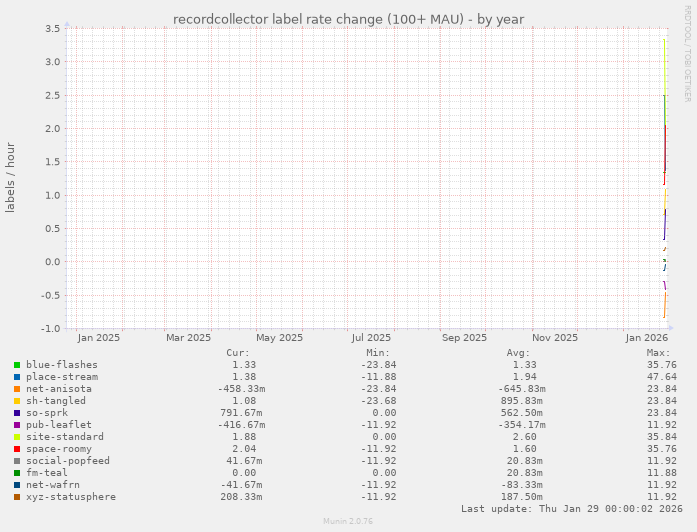This screenshot has width=697, height=532.
Task: Click site-standard Max value 35.84
Action: (x=662, y=437)
